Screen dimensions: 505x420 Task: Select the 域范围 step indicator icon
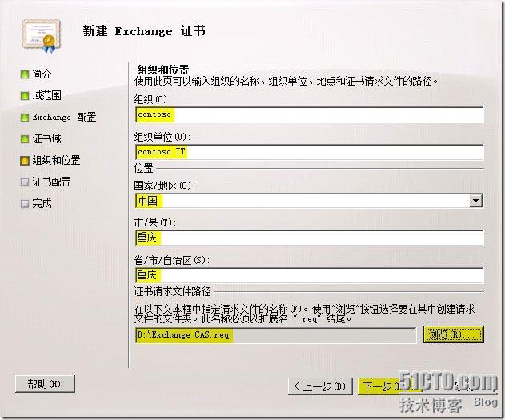coord(25,96)
